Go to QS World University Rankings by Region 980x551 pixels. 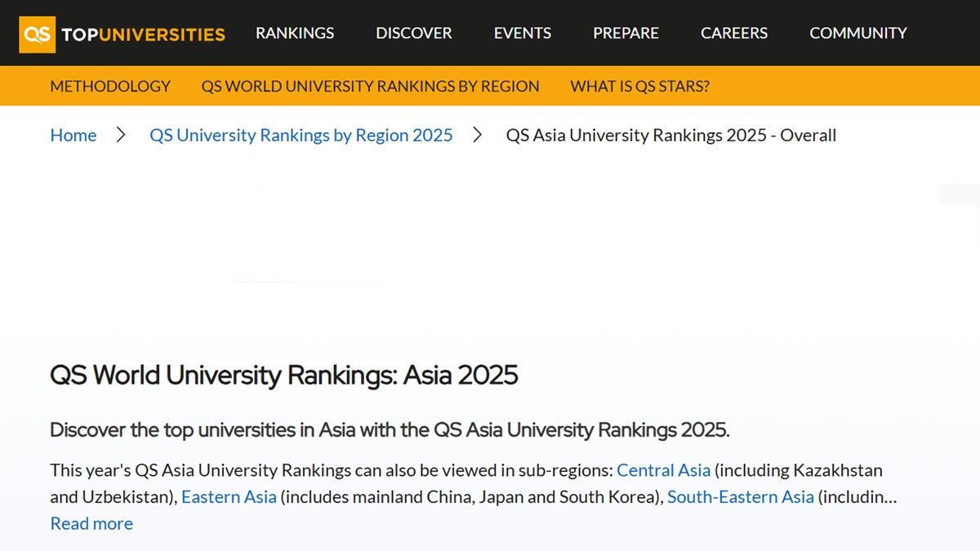coord(370,86)
